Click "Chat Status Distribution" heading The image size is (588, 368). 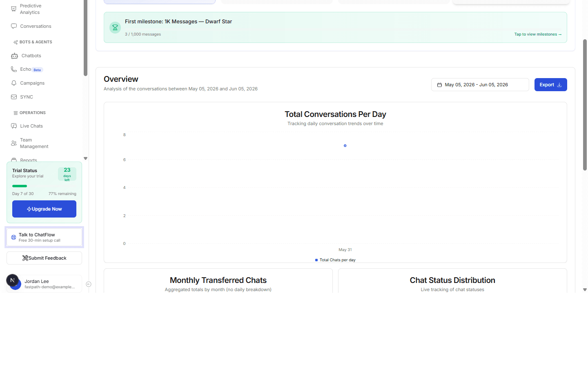pos(452,280)
